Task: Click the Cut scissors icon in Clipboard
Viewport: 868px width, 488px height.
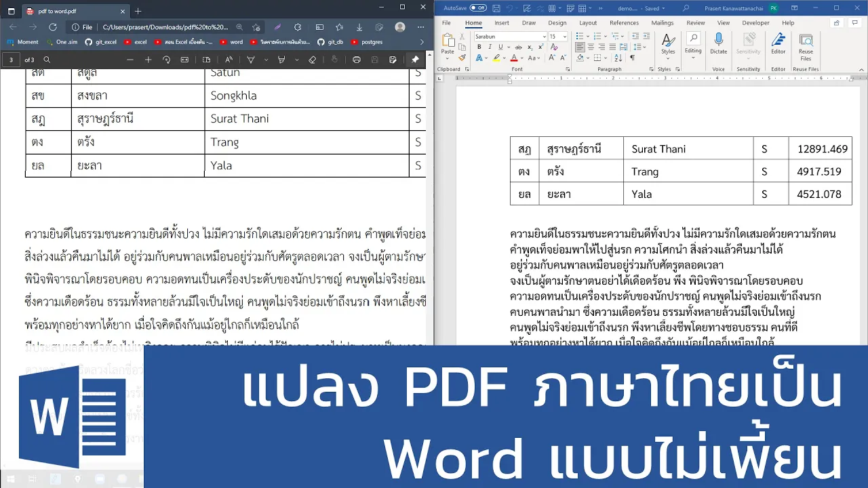Action: click(462, 37)
